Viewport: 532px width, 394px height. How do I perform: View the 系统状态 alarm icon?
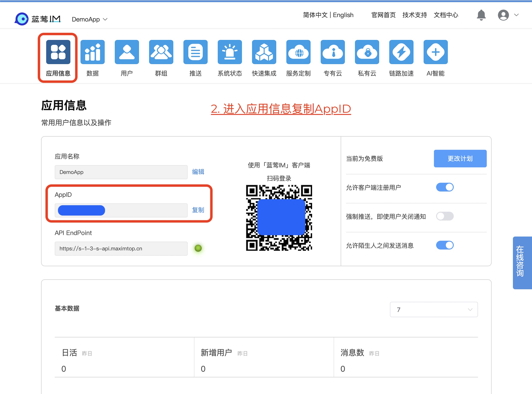(x=230, y=52)
